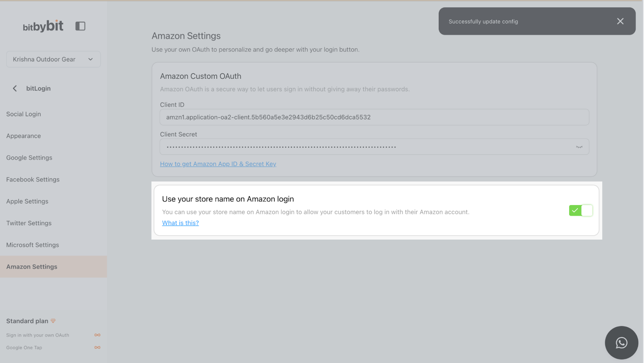Open Apple Settings
This screenshot has height=363, width=644.
click(x=27, y=201)
